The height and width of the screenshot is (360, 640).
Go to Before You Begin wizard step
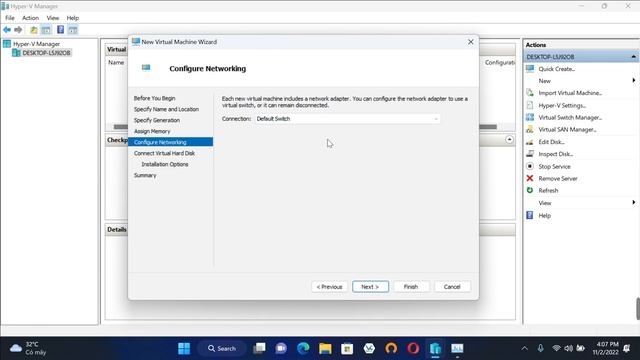click(x=154, y=98)
